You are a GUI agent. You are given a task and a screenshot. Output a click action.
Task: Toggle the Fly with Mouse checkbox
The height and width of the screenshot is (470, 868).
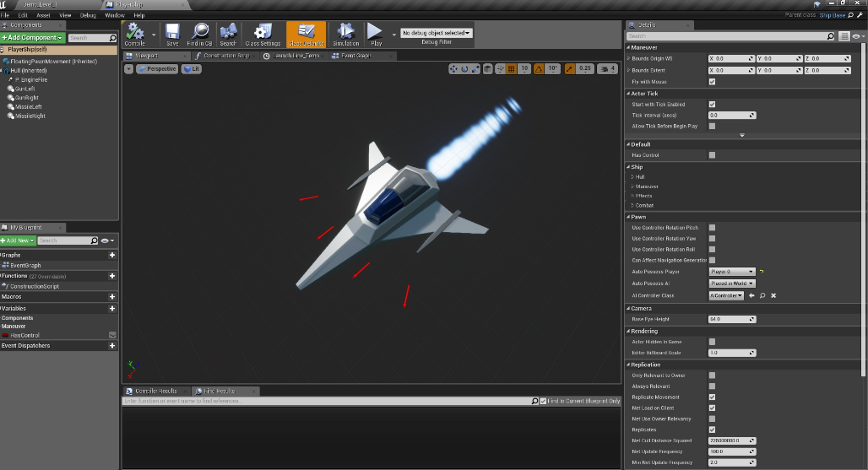(x=712, y=81)
